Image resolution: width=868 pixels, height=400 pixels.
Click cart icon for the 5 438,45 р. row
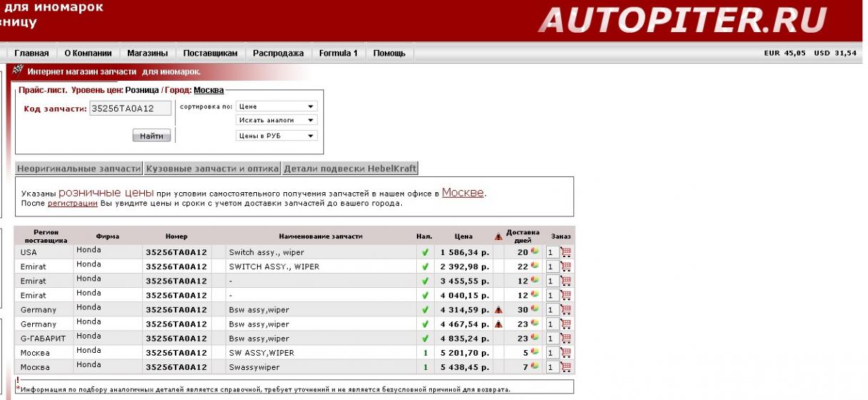(566, 367)
